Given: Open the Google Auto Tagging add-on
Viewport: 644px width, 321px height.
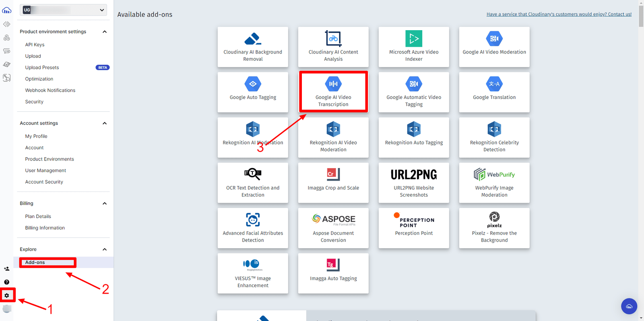Looking at the screenshot, I should (253, 92).
